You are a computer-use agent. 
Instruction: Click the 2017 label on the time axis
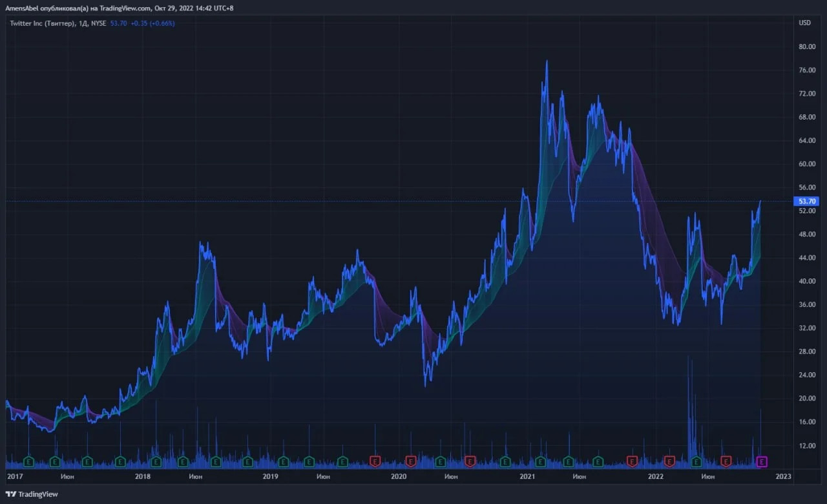[14, 477]
